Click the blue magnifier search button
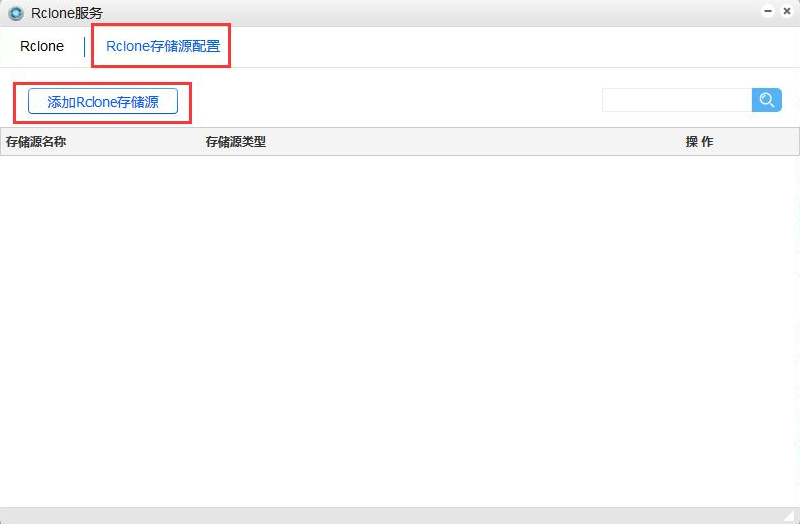The height and width of the screenshot is (525, 800). tap(766, 100)
